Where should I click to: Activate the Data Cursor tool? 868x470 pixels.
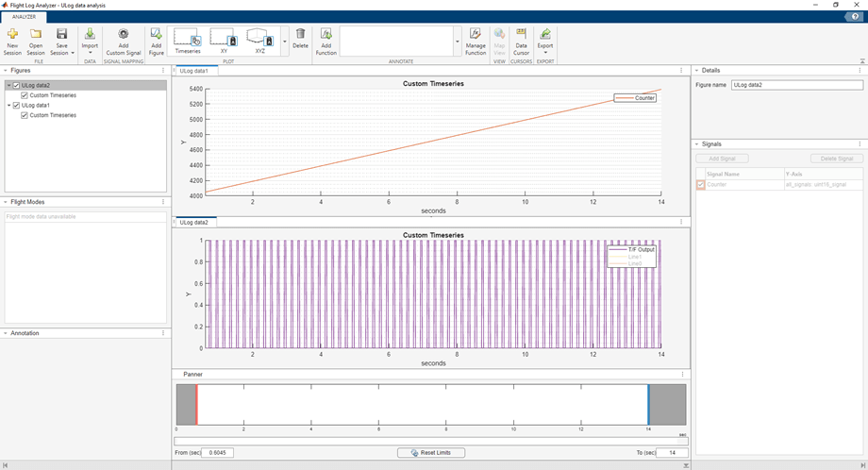(x=521, y=35)
